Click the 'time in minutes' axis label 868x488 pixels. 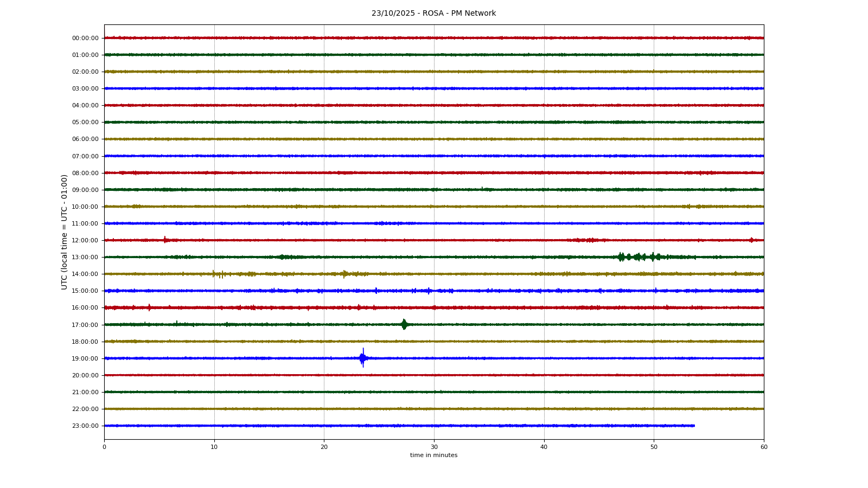click(x=433, y=455)
